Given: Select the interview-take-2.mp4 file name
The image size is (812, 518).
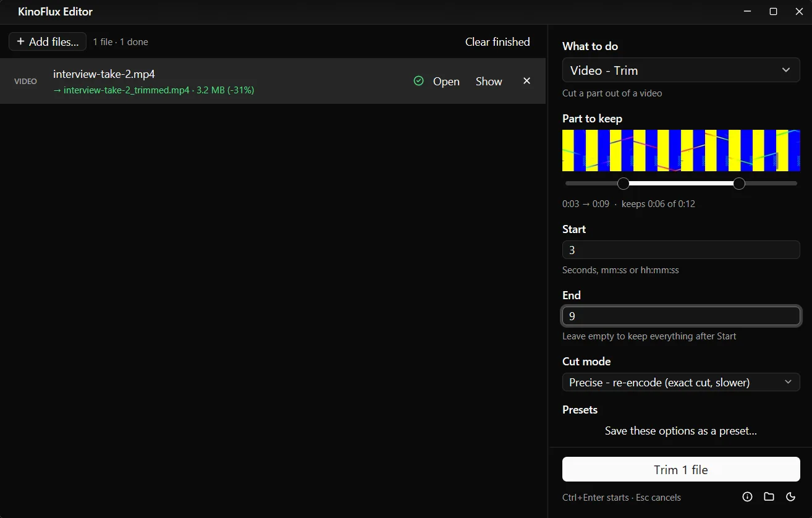Looking at the screenshot, I should 104,74.
